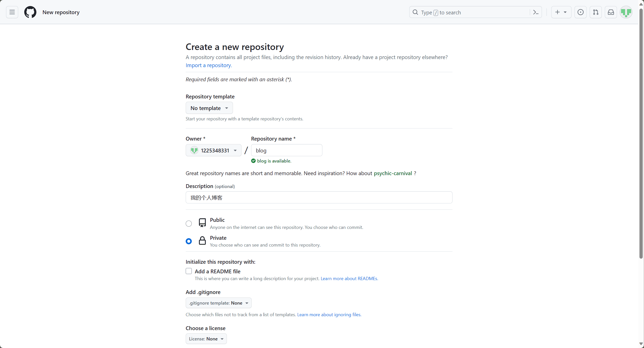The width and height of the screenshot is (644, 348).
Task: Expand the No template dropdown
Action: click(209, 108)
